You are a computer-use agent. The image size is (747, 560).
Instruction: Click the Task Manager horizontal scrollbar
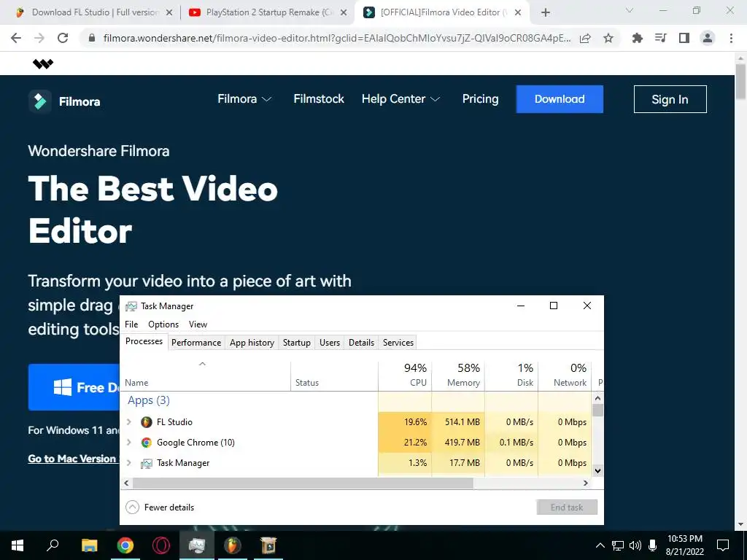pos(303,483)
